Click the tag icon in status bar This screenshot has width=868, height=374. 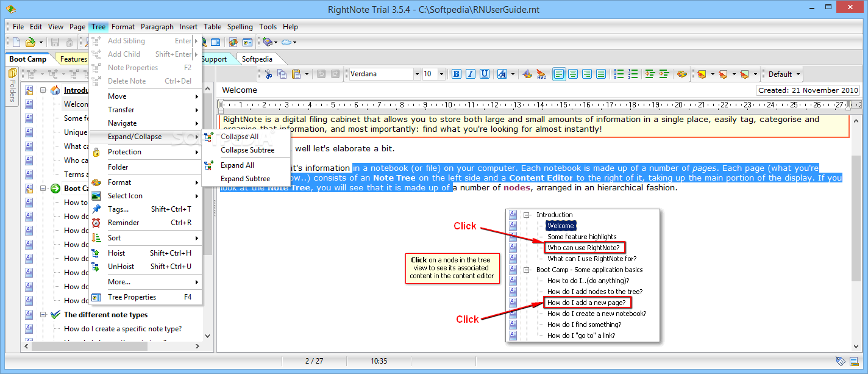tap(841, 361)
